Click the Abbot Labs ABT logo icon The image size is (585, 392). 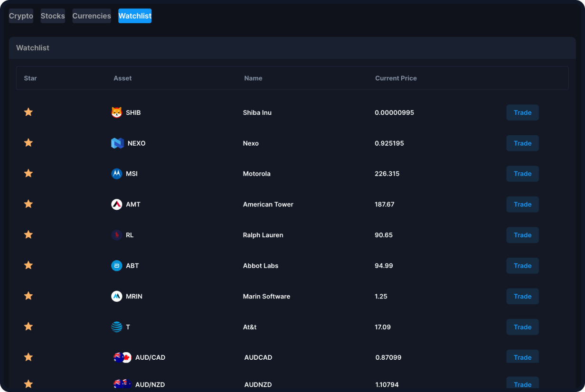coord(117,266)
